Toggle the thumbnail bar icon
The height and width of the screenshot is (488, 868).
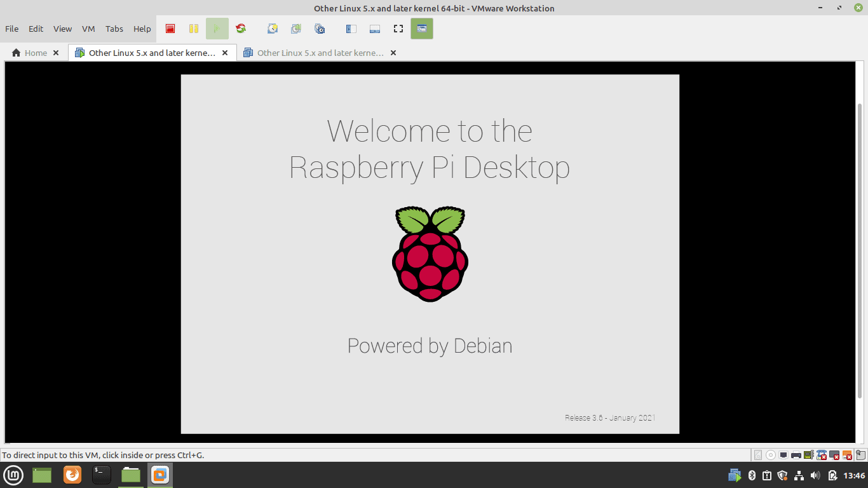[x=374, y=29]
